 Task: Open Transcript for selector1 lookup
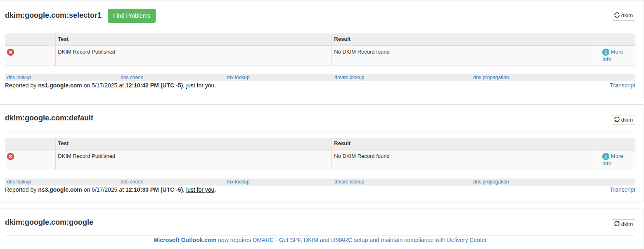click(622, 85)
